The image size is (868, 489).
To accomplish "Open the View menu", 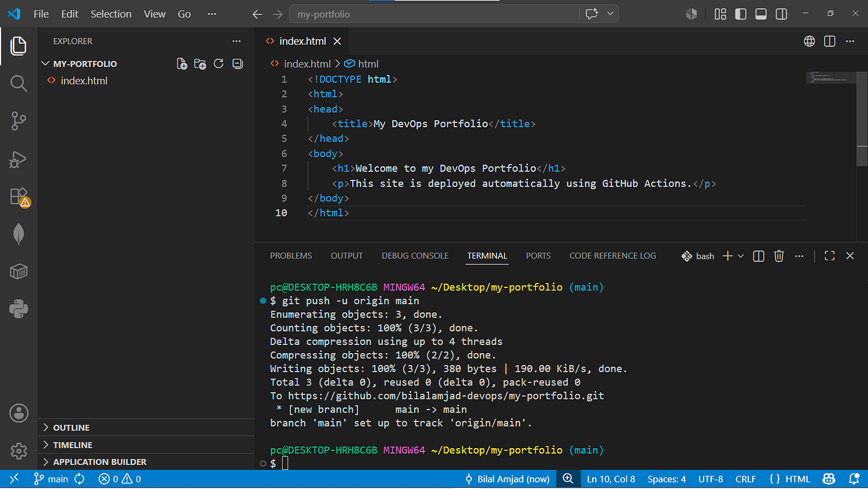I will [x=154, y=14].
